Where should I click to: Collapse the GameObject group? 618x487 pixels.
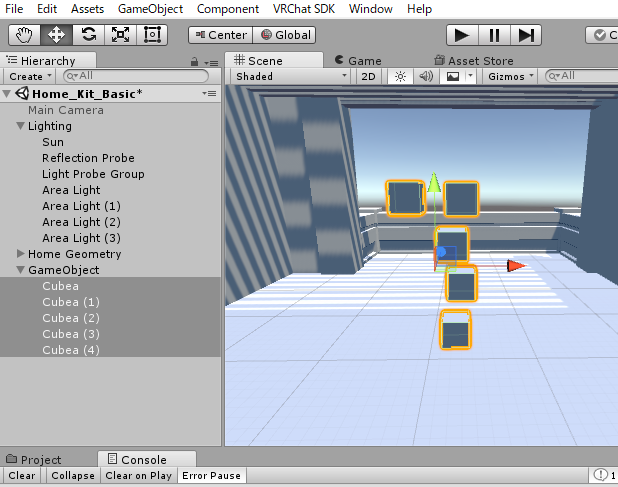(x=20, y=270)
